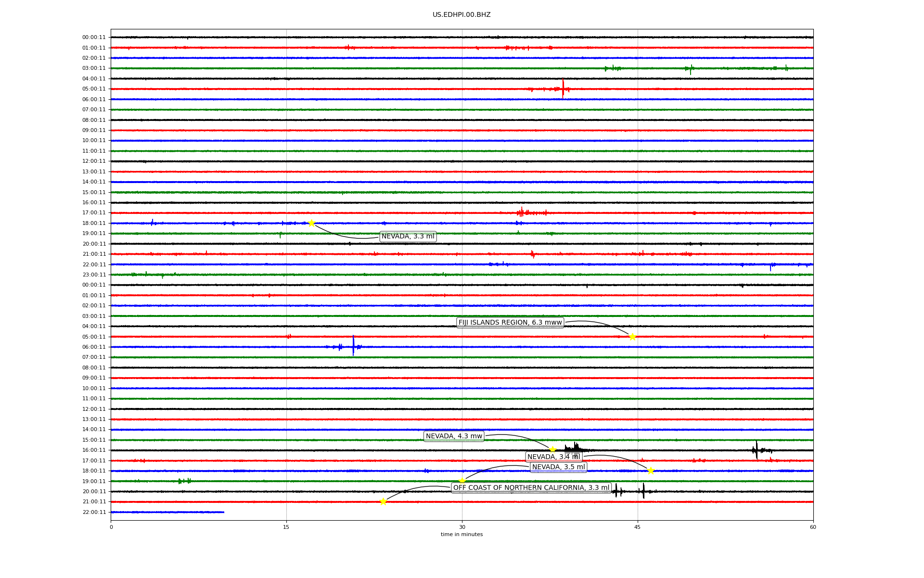Click the star marker on the 18:00:11 blue trace
Screen dimensions: 924x578
click(311, 223)
